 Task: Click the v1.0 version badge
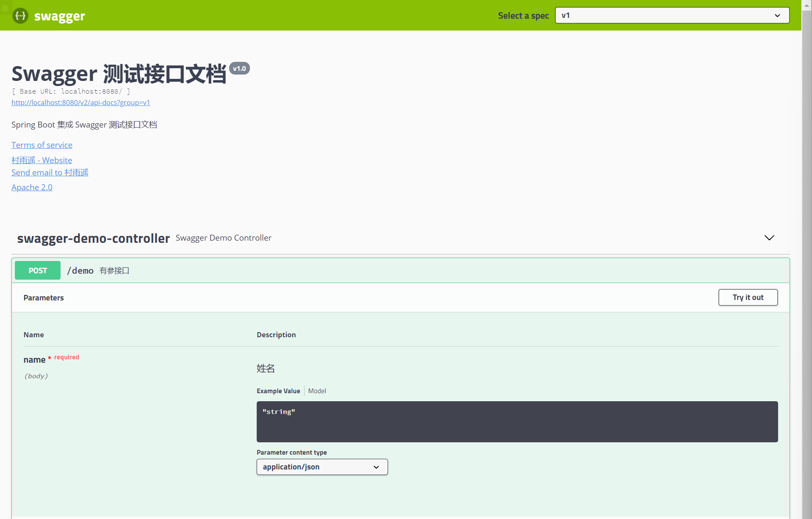(240, 68)
